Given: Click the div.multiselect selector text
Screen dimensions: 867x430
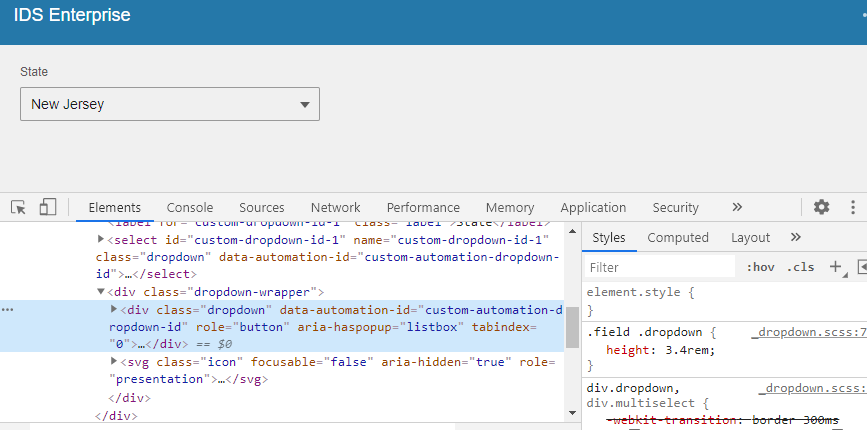Looking at the screenshot, I should (641, 403).
